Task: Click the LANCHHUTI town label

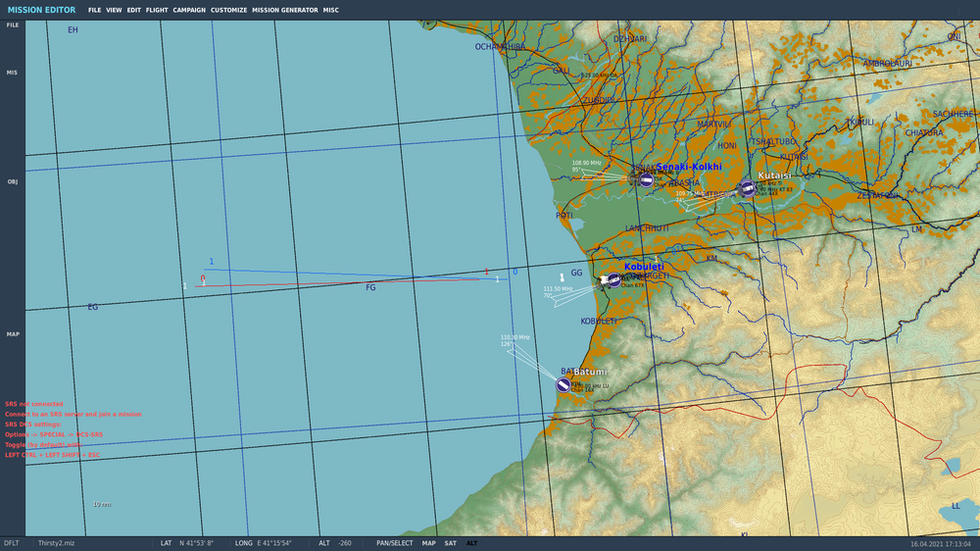Action: tap(647, 228)
